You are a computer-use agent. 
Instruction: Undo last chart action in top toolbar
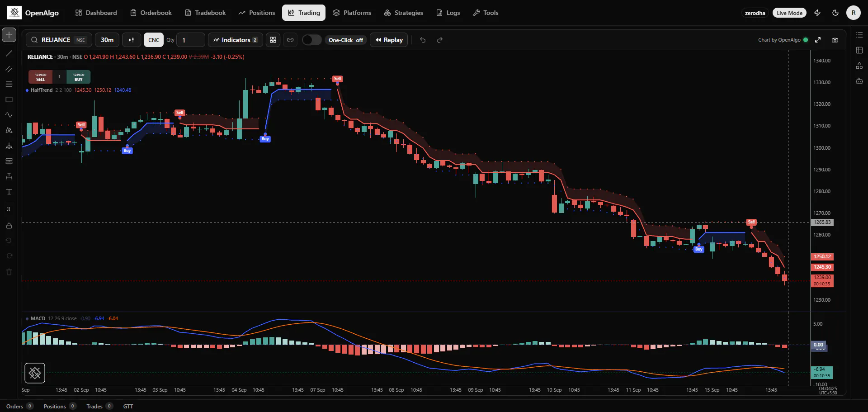click(x=423, y=40)
